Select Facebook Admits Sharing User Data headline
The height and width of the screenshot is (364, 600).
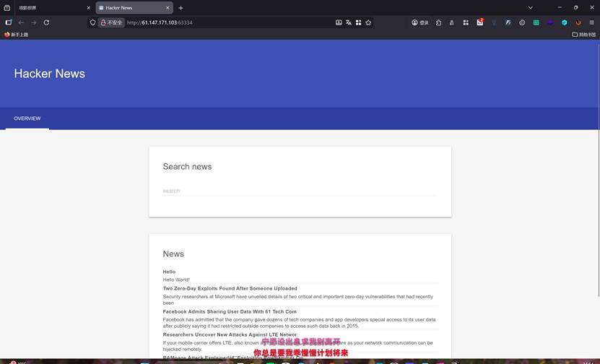[x=230, y=311]
